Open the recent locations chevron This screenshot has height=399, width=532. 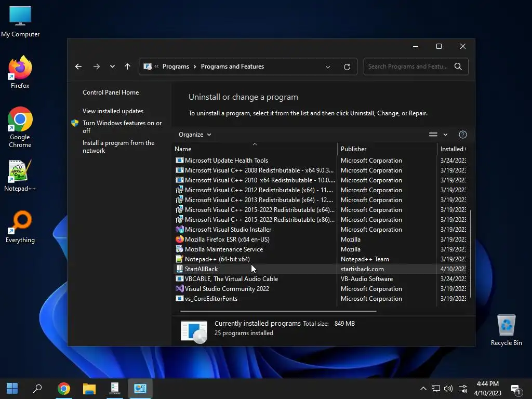(x=112, y=66)
